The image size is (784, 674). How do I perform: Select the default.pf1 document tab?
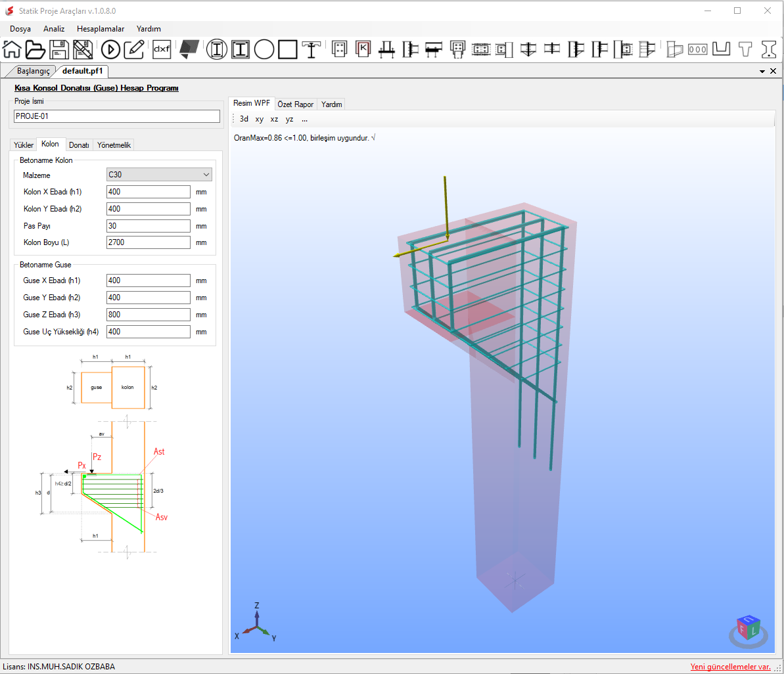[83, 71]
